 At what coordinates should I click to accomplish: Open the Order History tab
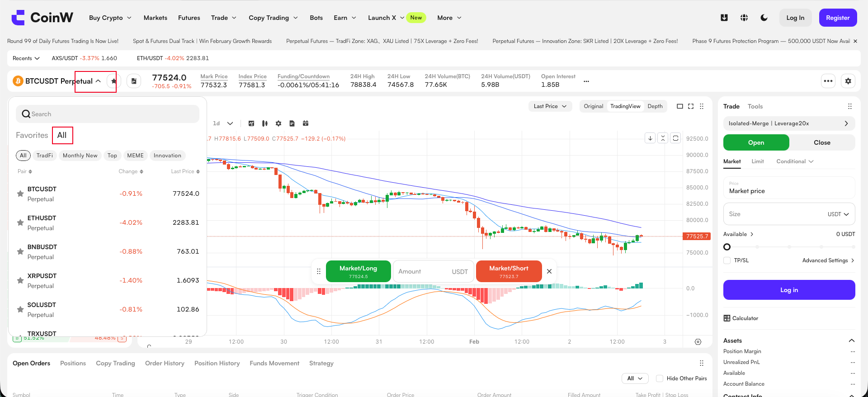tap(165, 363)
